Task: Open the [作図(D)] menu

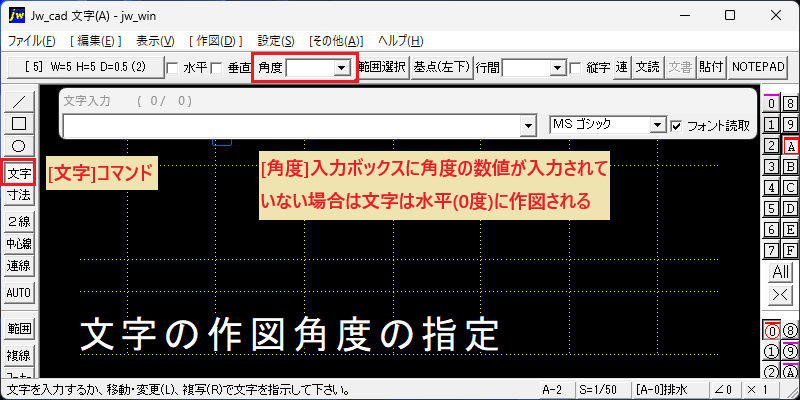Action: (x=215, y=41)
